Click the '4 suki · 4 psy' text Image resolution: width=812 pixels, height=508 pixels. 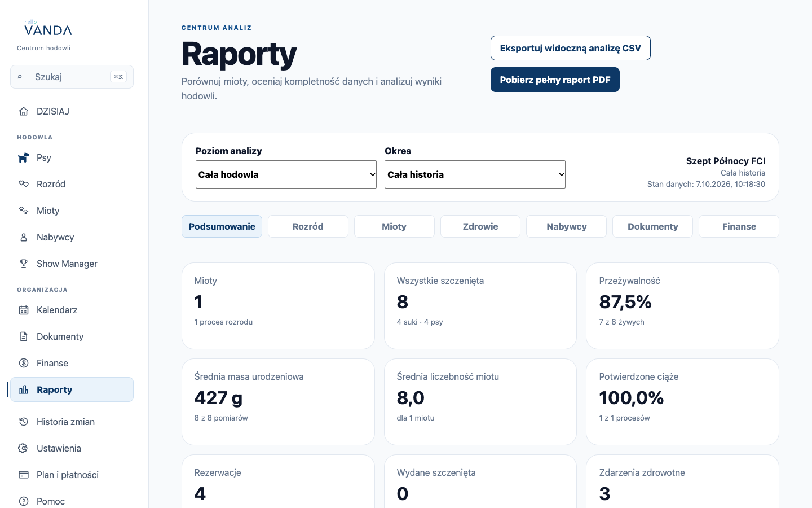click(x=420, y=322)
